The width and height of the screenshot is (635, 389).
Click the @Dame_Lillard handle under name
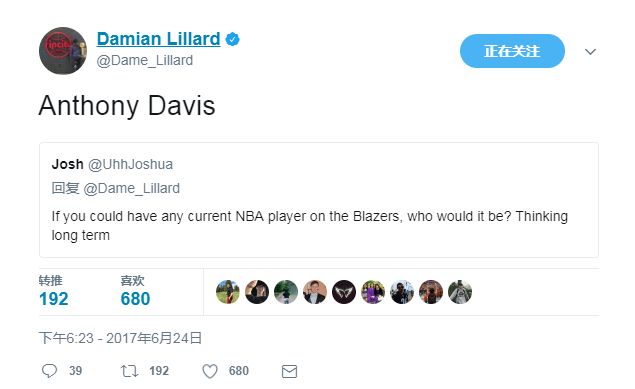(x=145, y=60)
